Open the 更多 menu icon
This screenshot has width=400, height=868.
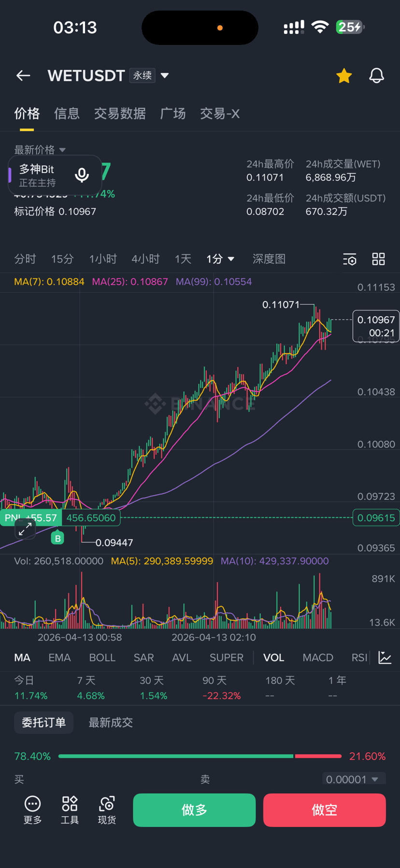pyautogui.click(x=32, y=809)
